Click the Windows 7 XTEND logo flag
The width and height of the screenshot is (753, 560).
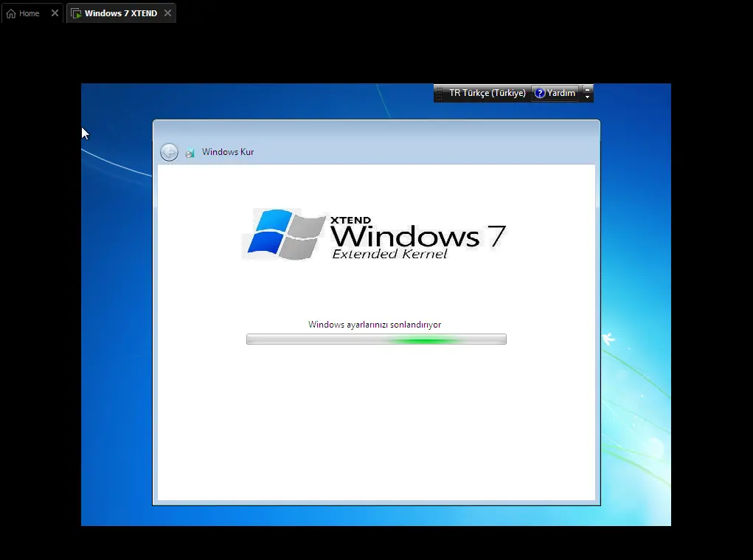click(x=286, y=235)
